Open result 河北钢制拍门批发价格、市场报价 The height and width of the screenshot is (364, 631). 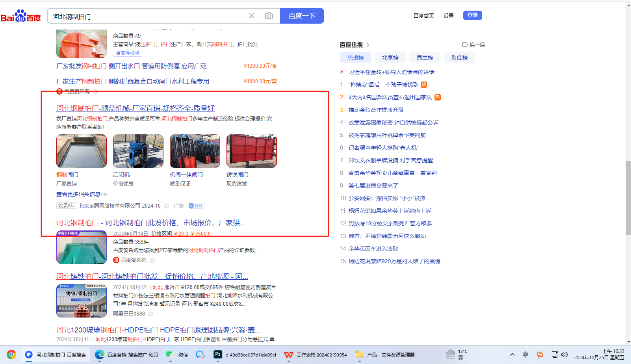[151, 223]
